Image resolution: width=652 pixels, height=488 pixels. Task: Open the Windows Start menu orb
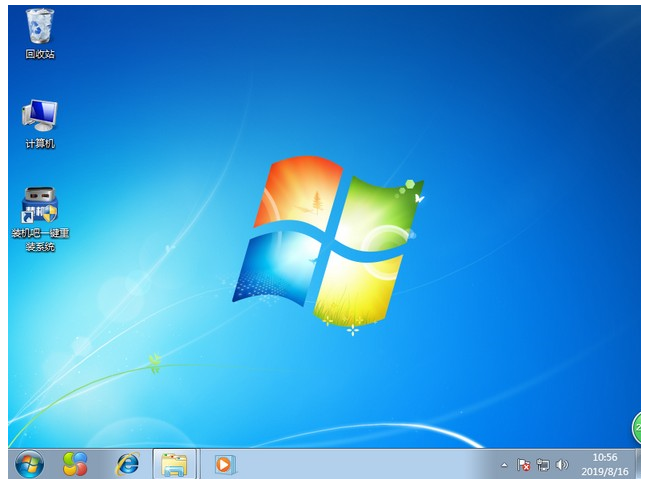(x=30, y=464)
